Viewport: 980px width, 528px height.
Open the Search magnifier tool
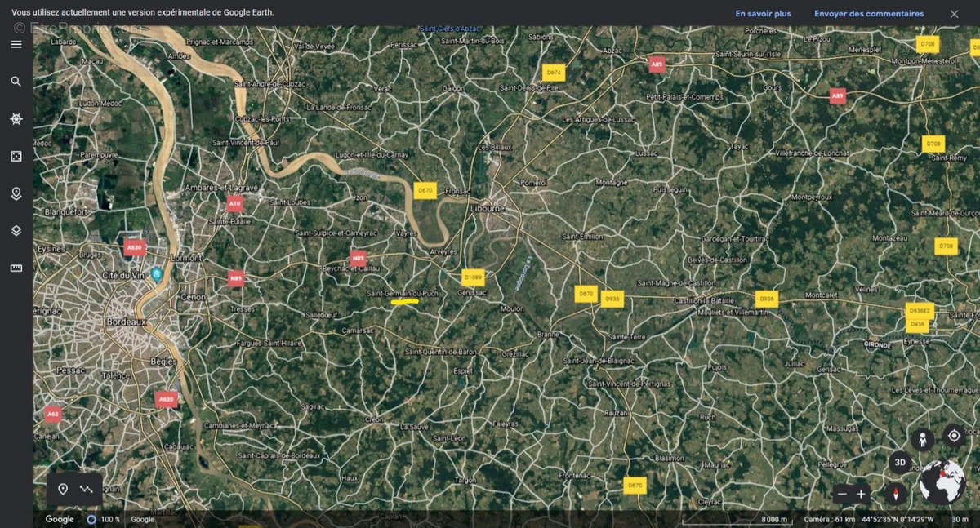[x=16, y=82]
